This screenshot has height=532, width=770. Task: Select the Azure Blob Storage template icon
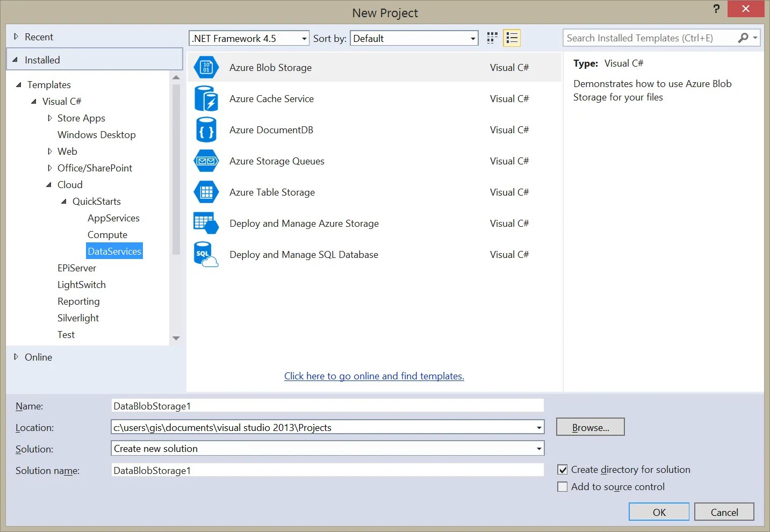pyautogui.click(x=206, y=68)
